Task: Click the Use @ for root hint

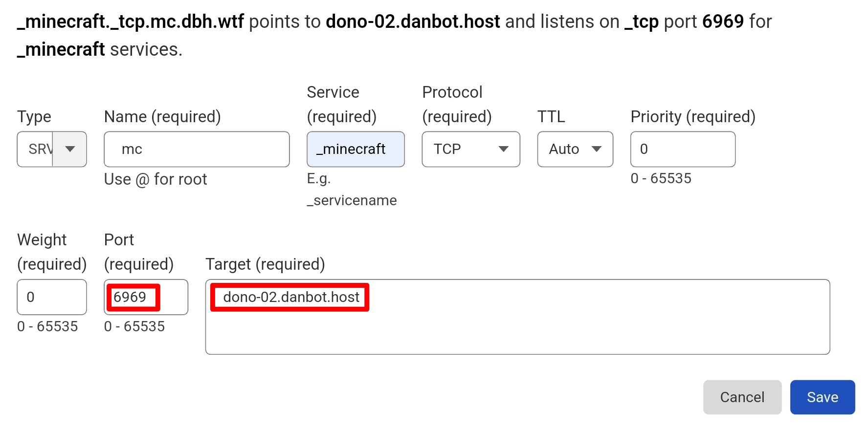Action: pyautogui.click(x=155, y=179)
